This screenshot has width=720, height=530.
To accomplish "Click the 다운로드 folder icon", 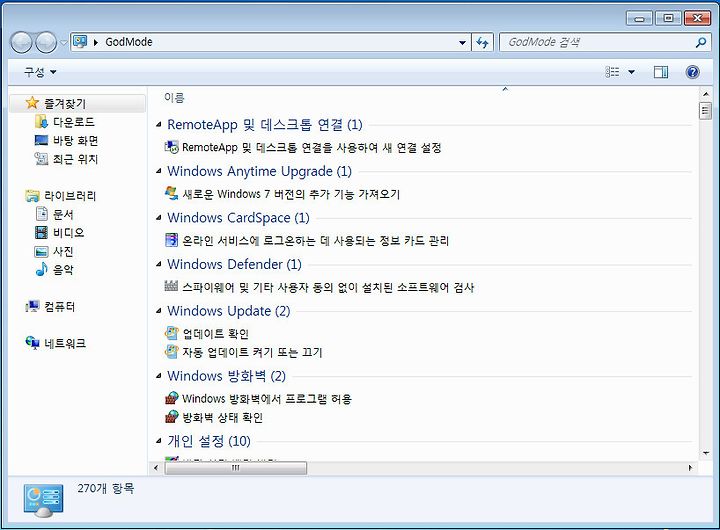I will [x=41, y=122].
